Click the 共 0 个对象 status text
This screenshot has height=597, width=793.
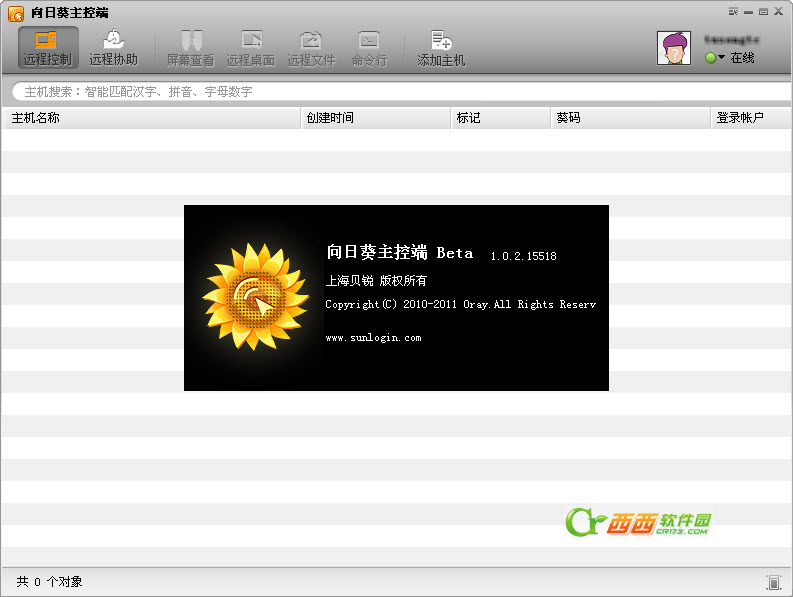49,582
